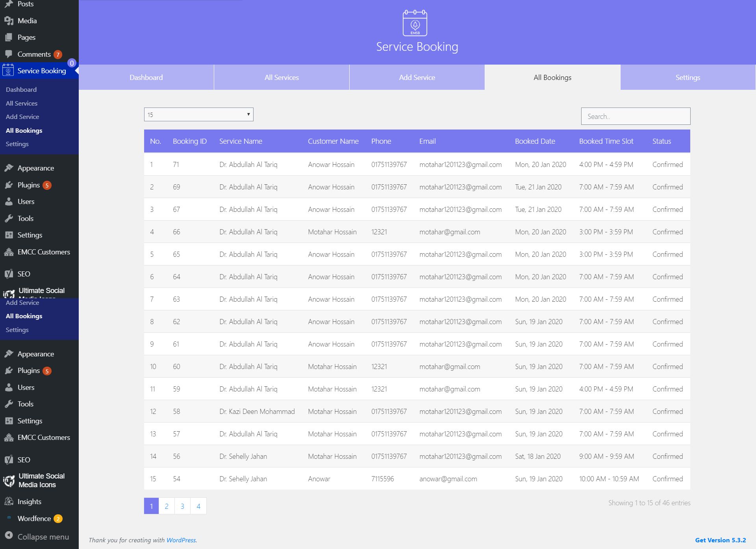Screen dimensions: 756x549
Task: Open the Settings tab in header
Action: 687,78
